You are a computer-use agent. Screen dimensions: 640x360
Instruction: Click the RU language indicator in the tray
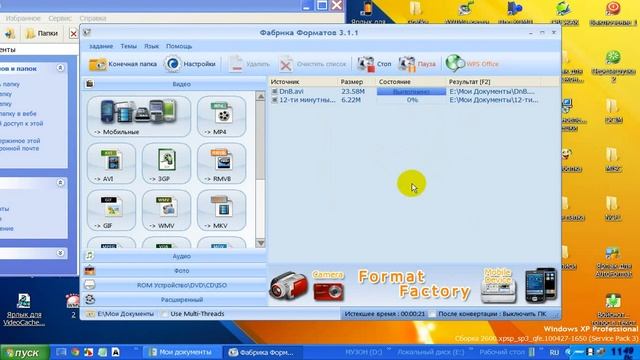click(x=554, y=352)
